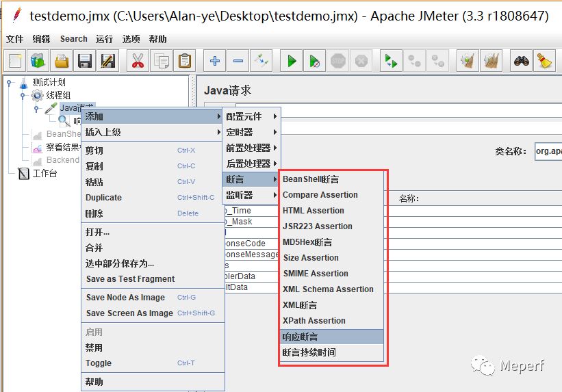Choose 复制 from context menu
Image resolution: width=562 pixels, height=392 pixels.
153,166
